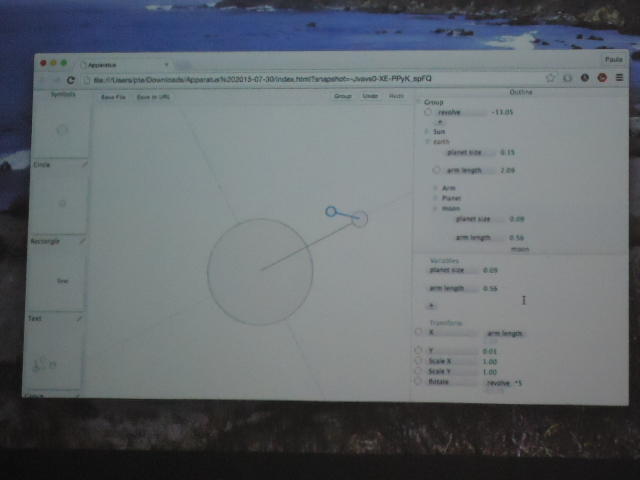Toggle the control circle beside Scale Y
Image resolution: width=640 pixels, height=480 pixels.
pyautogui.click(x=418, y=371)
